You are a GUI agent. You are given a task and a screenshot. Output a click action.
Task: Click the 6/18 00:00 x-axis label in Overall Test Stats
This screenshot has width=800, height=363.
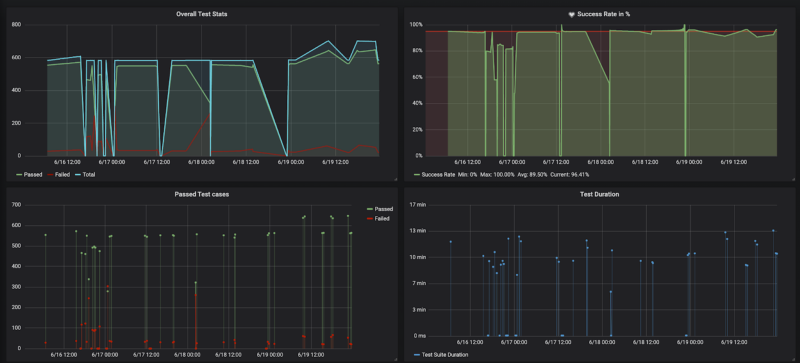201,162
